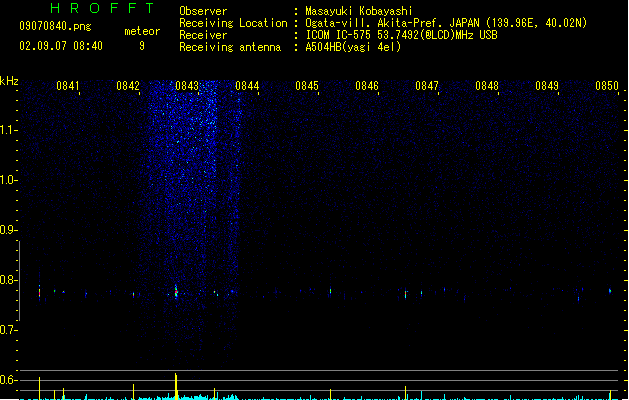Select the filename 09070840.png
The height and width of the screenshot is (400, 629).
point(55,26)
